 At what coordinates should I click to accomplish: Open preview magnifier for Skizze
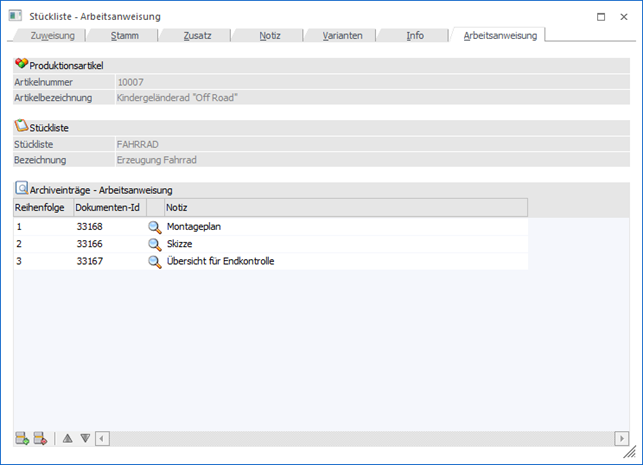154,244
